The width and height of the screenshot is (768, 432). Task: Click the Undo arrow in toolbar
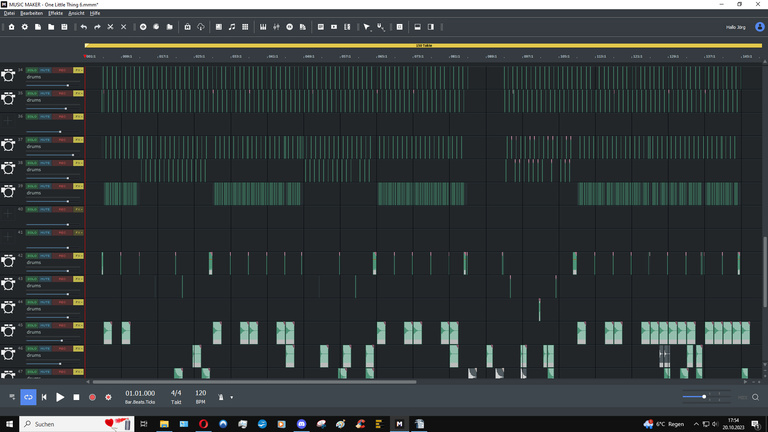click(x=84, y=27)
